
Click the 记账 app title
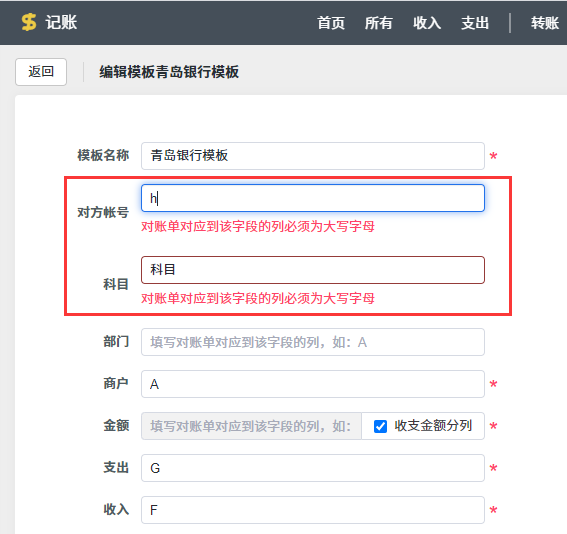tap(61, 22)
